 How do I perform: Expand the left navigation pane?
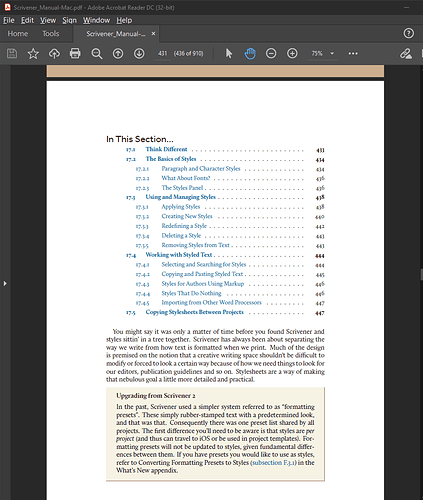tap(5, 283)
